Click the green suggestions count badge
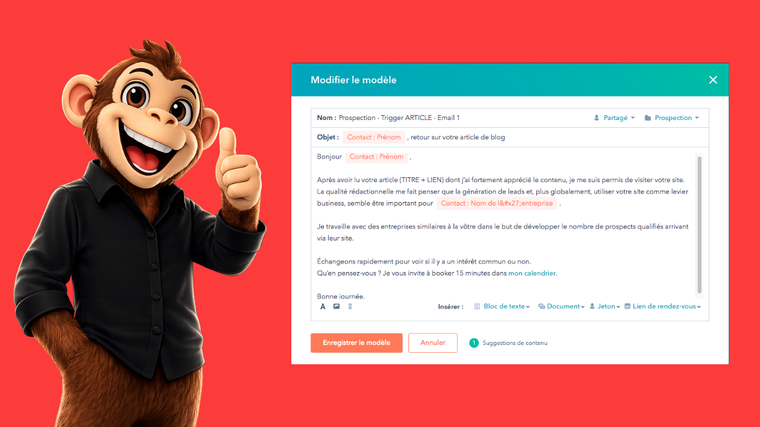Viewport: 760px width, 427px height. pos(474,343)
